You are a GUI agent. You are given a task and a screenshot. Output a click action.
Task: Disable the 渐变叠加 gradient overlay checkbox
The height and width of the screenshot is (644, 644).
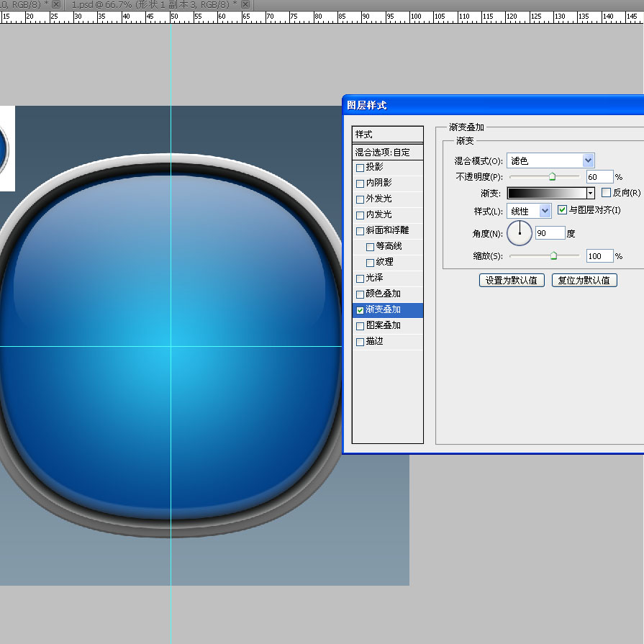point(360,310)
